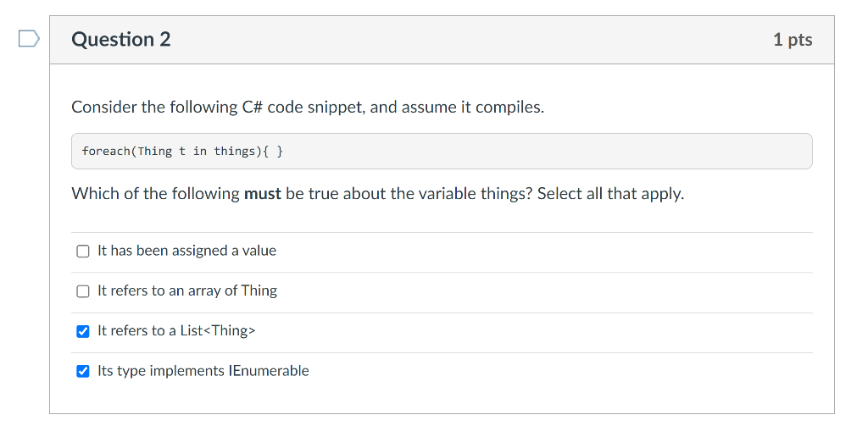
Task: Click the 'Thing' type name in the code
Action: 155,151
